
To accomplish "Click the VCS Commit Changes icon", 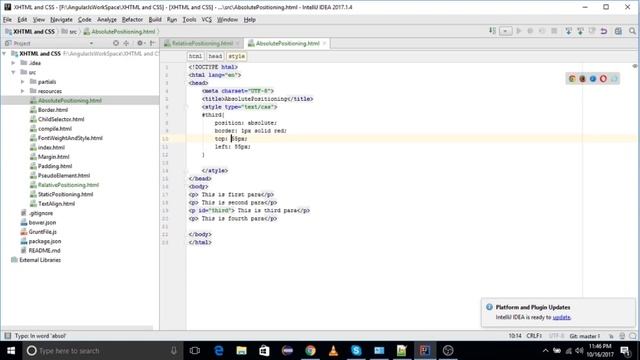I will click(x=580, y=31).
